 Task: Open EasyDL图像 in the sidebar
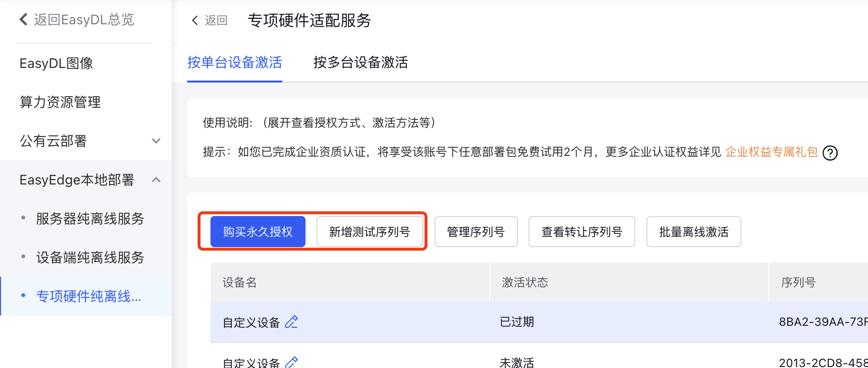tap(56, 63)
